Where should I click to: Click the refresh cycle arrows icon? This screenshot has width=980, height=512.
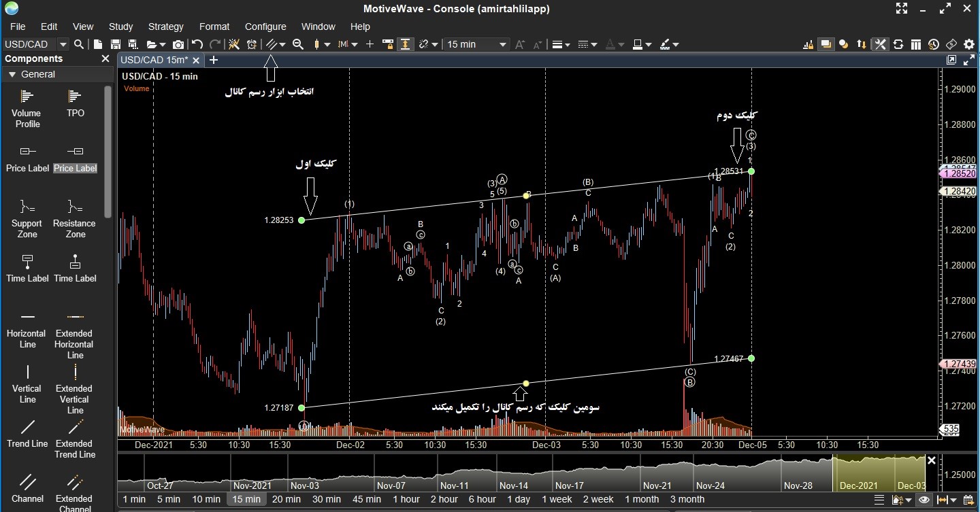pos(898,44)
